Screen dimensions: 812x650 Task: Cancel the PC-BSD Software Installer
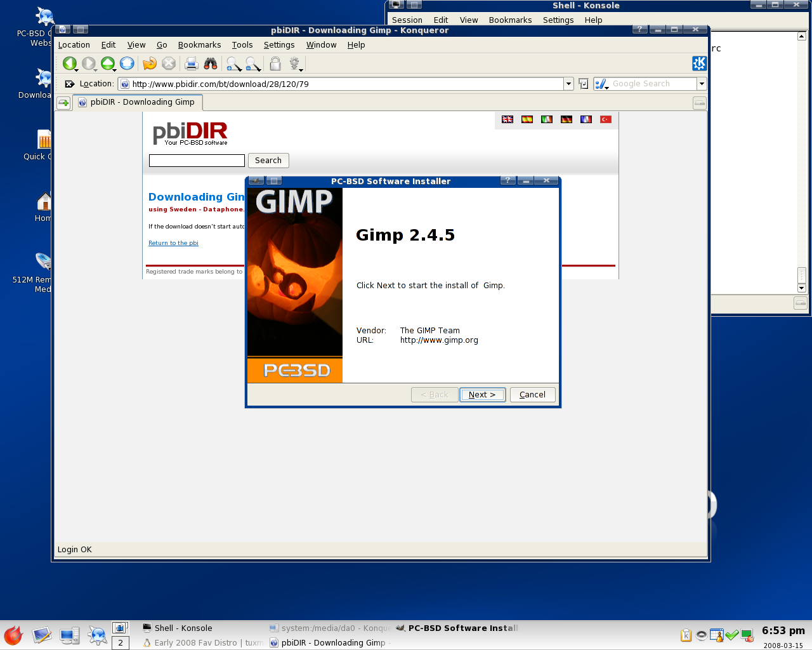pyautogui.click(x=532, y=395)
